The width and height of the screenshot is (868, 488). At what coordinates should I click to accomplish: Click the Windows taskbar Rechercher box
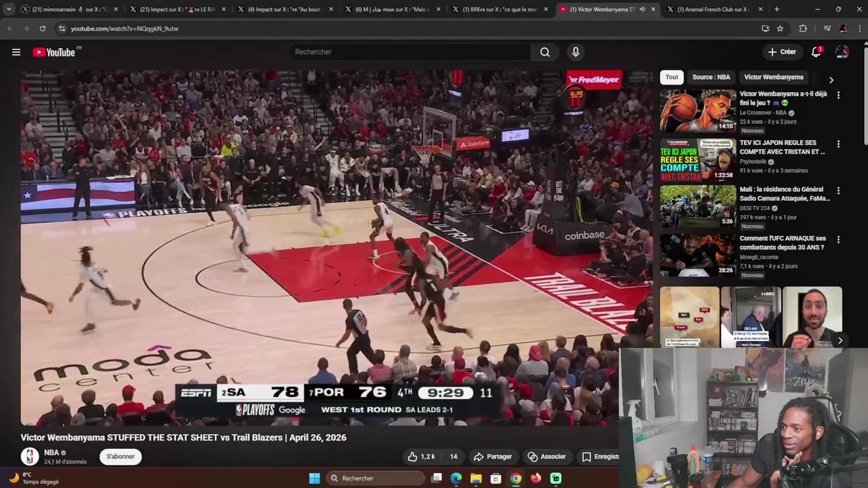375,479
